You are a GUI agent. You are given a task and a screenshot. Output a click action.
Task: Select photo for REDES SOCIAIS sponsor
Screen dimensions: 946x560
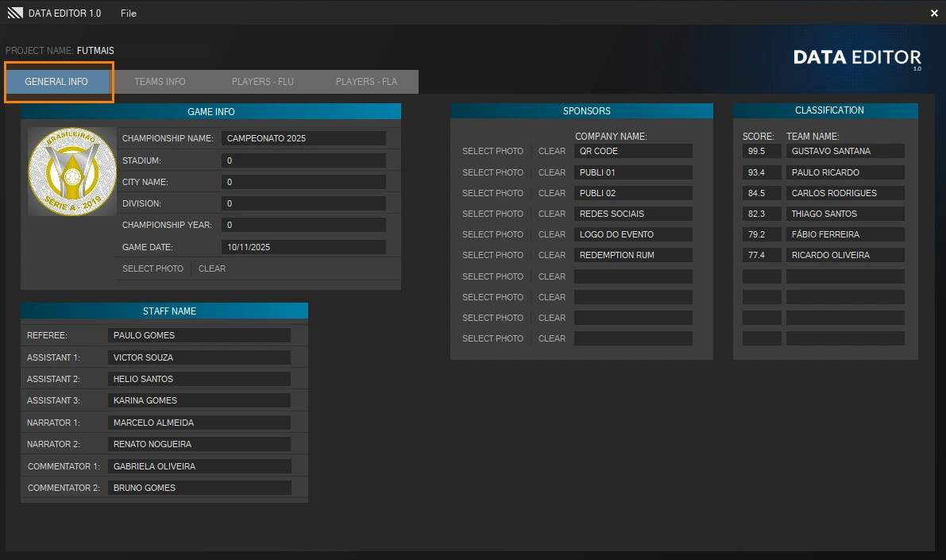click(x=492, y=214)
